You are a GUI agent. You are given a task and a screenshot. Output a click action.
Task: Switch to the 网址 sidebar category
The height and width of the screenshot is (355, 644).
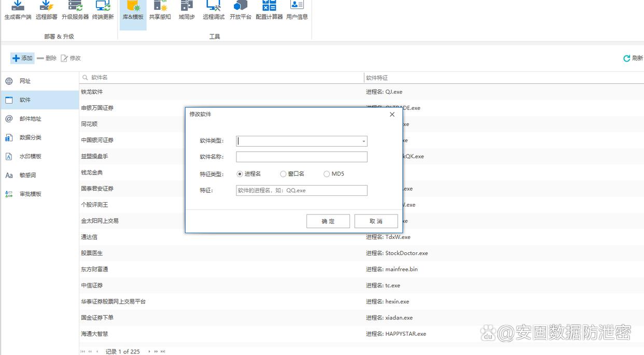click(x=25, y=81)
